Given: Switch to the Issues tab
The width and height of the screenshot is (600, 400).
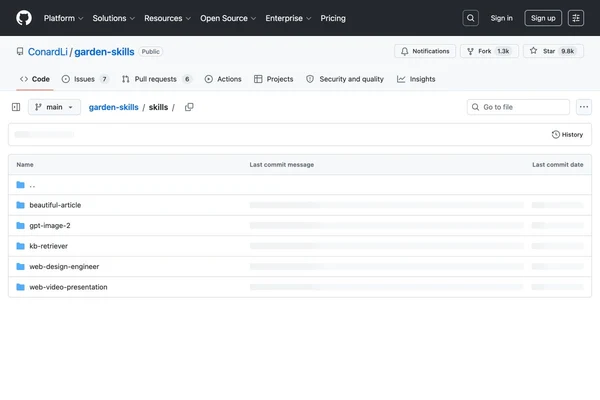Looking at the screenshot, I should click(x=85, y=79).
